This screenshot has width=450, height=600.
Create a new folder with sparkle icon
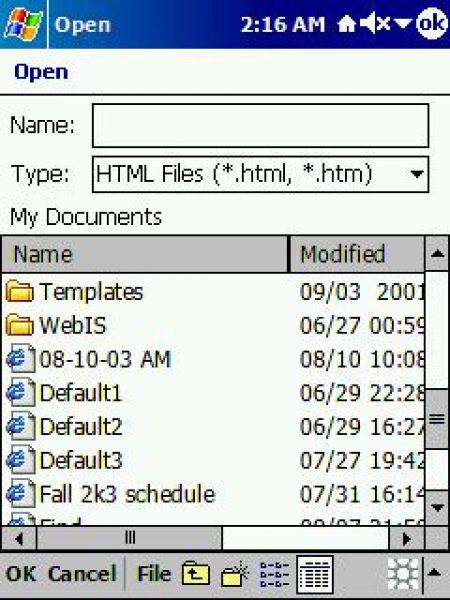tap(235, 574)
